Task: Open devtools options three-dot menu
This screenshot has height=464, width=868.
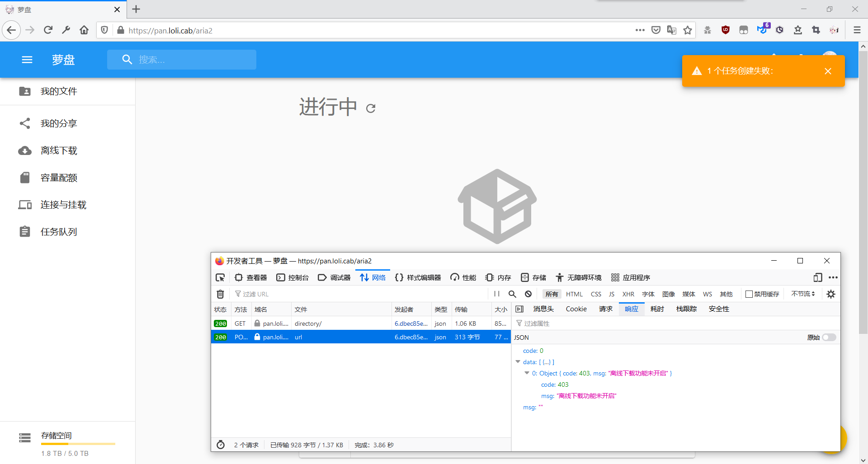Action: 833,277
